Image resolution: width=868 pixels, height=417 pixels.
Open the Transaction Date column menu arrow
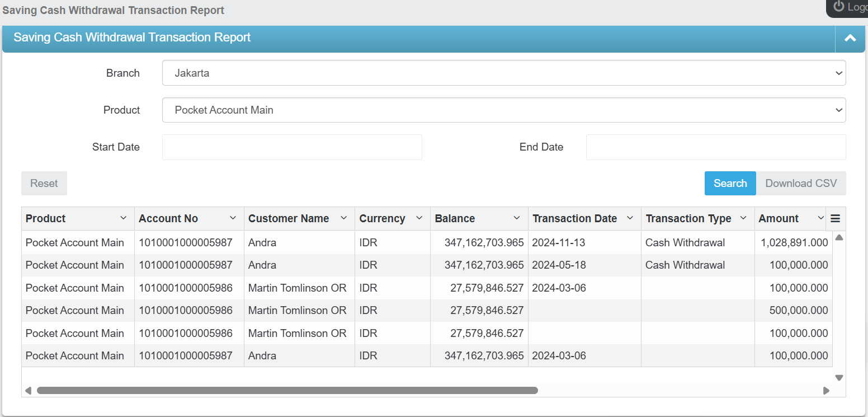tap(630, 218)
